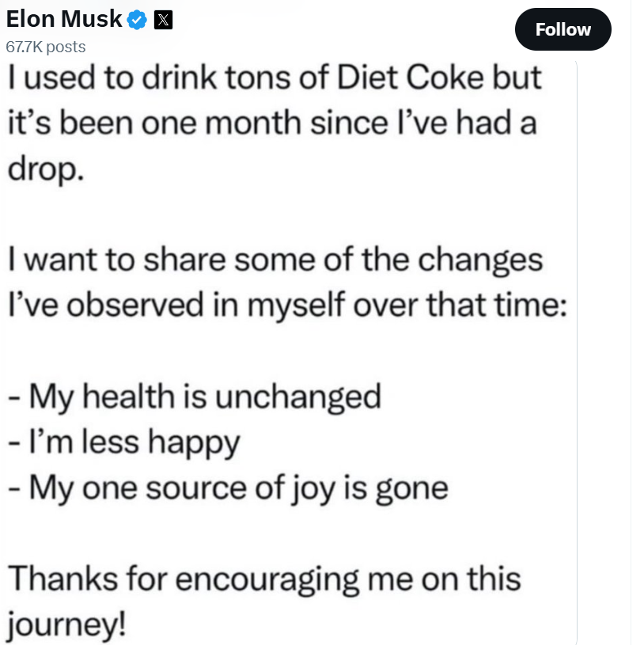
Task: Click the 67.7K posts count
Action: pyautogui.click(x=46, y=47)
